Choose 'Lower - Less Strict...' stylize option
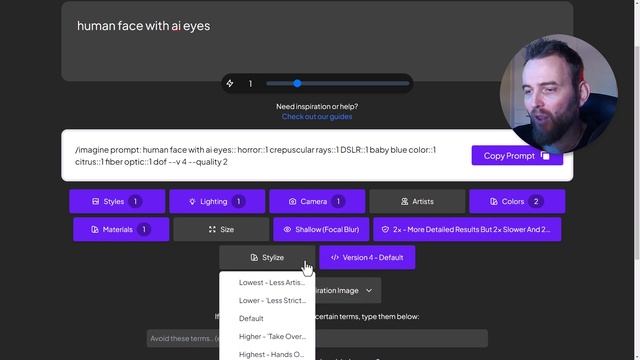The image size is (640, 360). [x=267, y=300]
